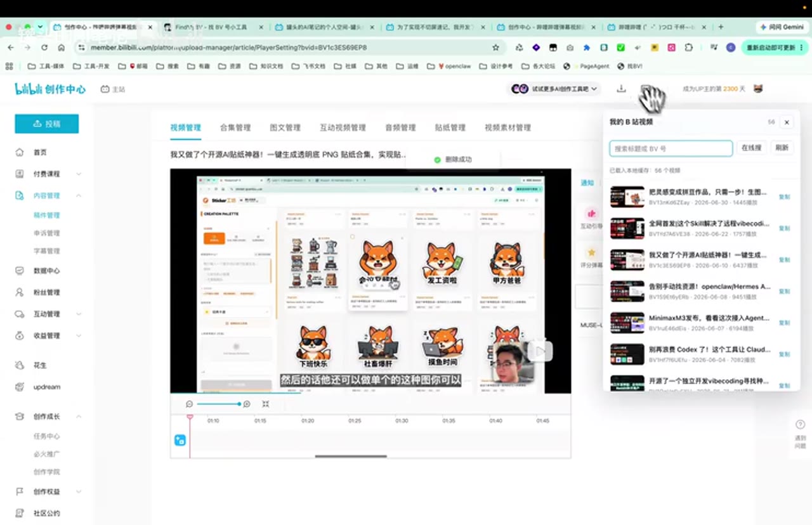Click the 创作权益 flag icon

20,491
